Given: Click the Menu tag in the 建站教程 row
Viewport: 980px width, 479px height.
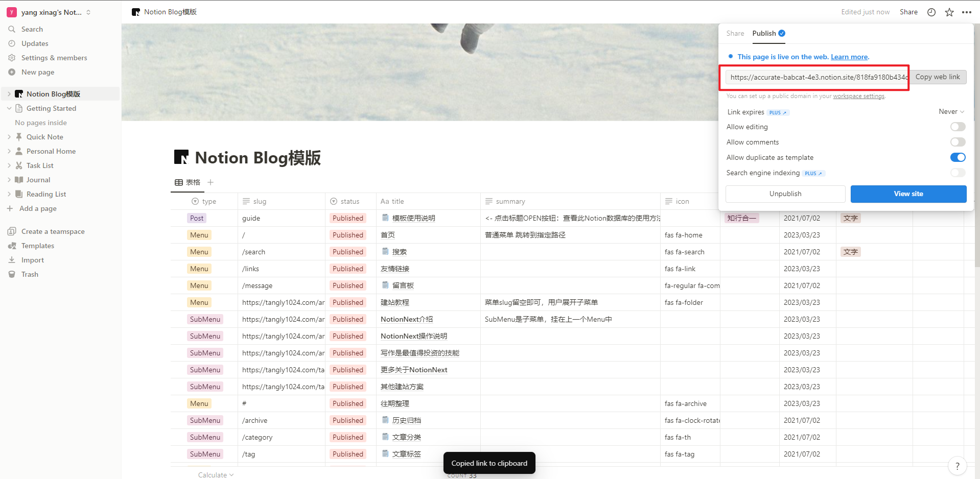Looking at the screenshot, I should pyautogui.click(x=199, y=302).
